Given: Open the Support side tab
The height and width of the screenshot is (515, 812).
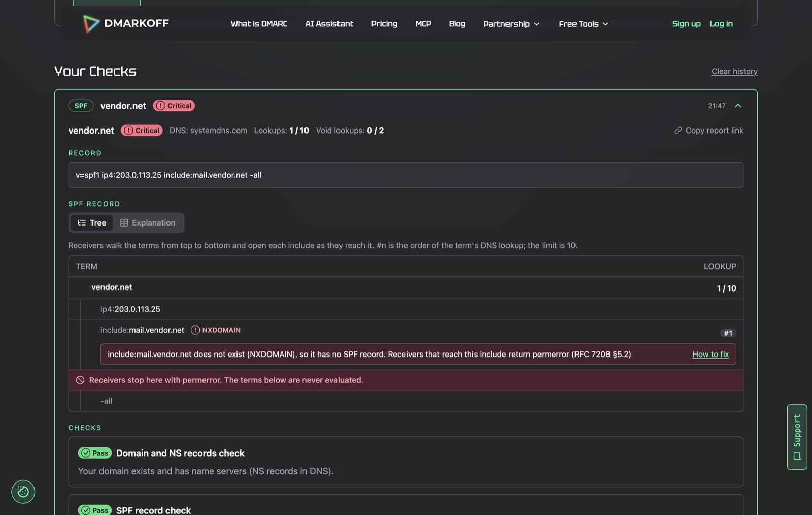Looking at the screenshot, I should tap(797, 437).
